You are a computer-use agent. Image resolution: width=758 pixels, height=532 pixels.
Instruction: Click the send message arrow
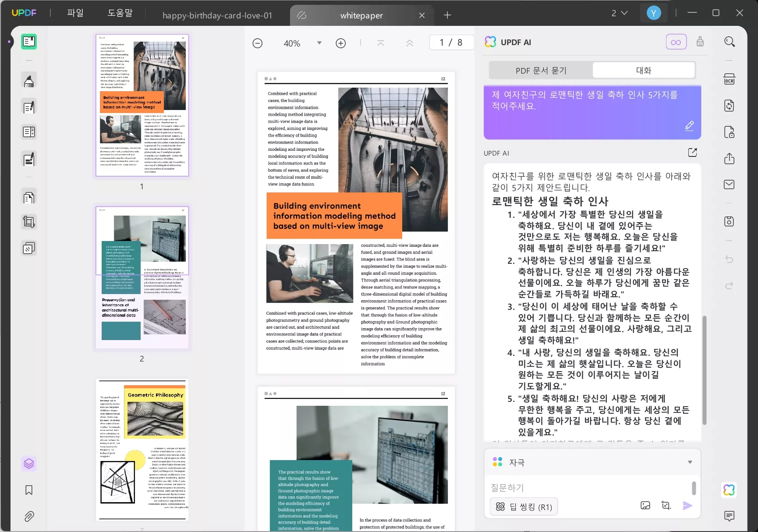(687, 506)
